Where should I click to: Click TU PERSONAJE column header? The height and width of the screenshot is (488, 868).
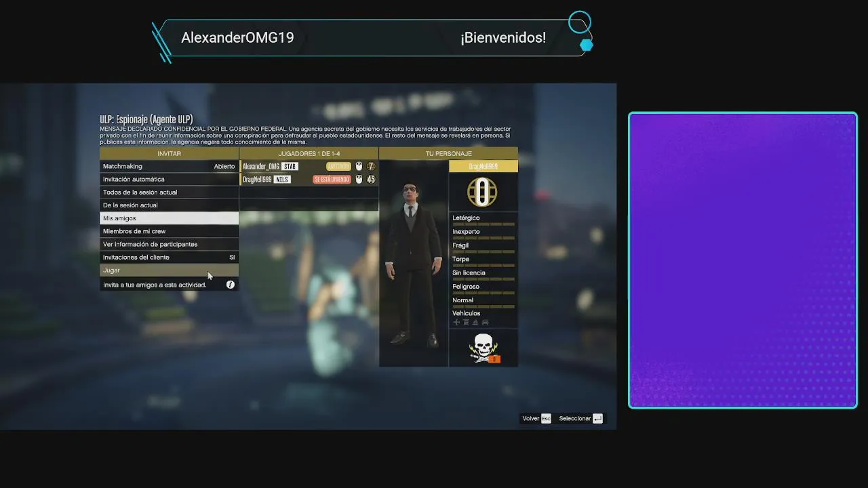(x=448, y=154)
